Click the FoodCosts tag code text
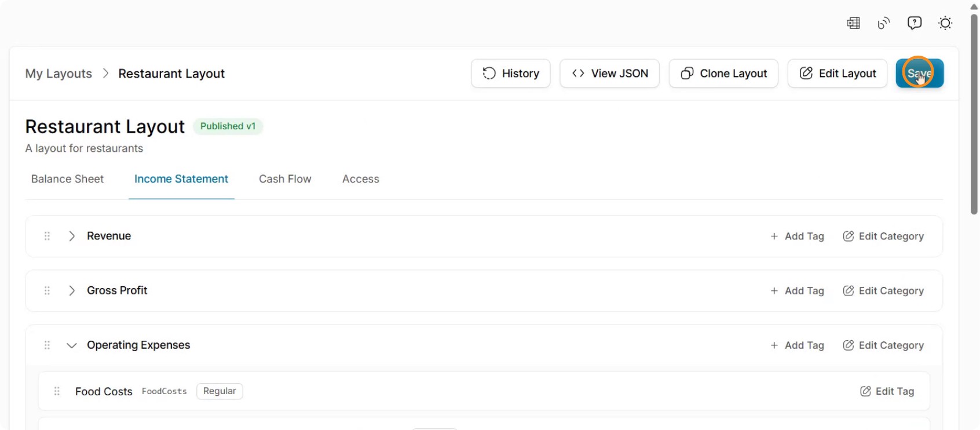980x430 pixels. 164,391
